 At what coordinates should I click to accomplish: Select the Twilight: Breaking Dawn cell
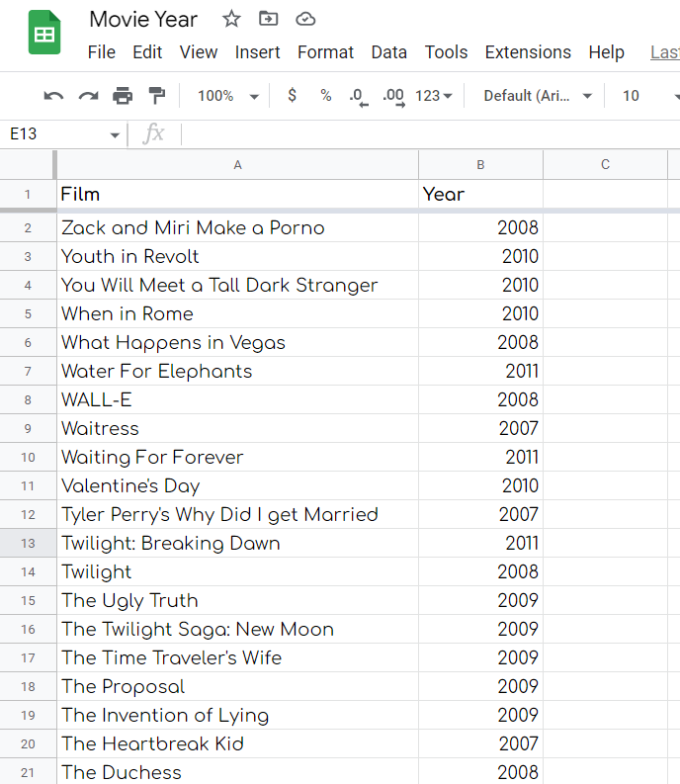(x=237, y=543)
